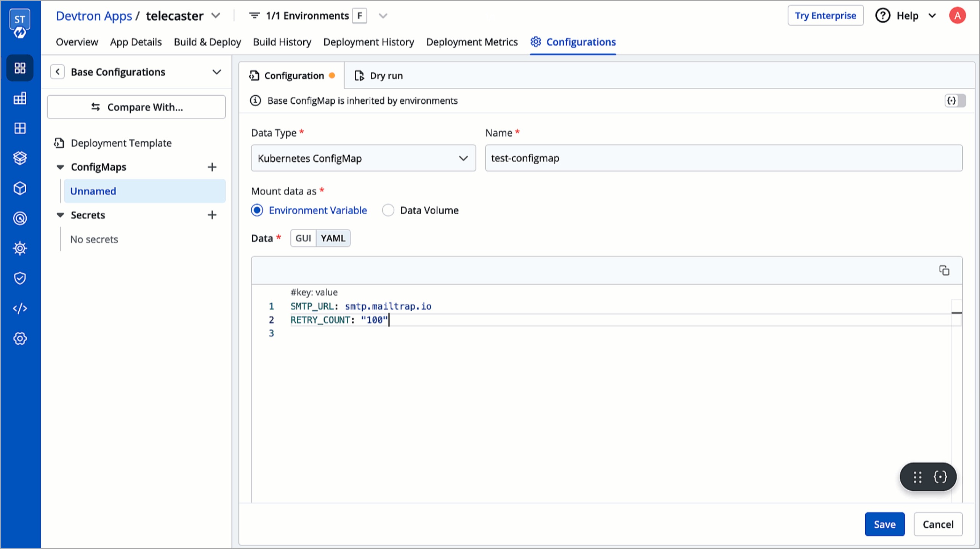Viewport: 980px width, 549px height.
Task: Select the Environment Variable radio button
Action: pyautogui.click(x=257, y=210)
